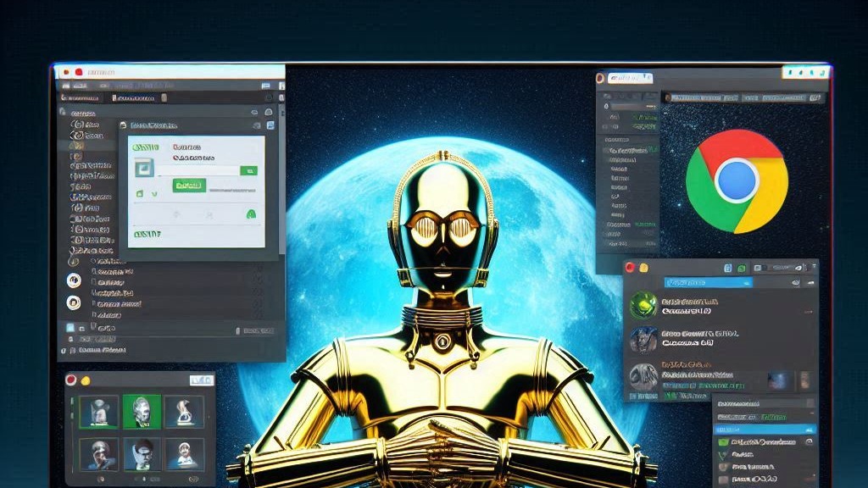Enable the small checkbox next to the sidebar footer item
The width and height of the screenshot is (868, 488).
click(70, 325)
